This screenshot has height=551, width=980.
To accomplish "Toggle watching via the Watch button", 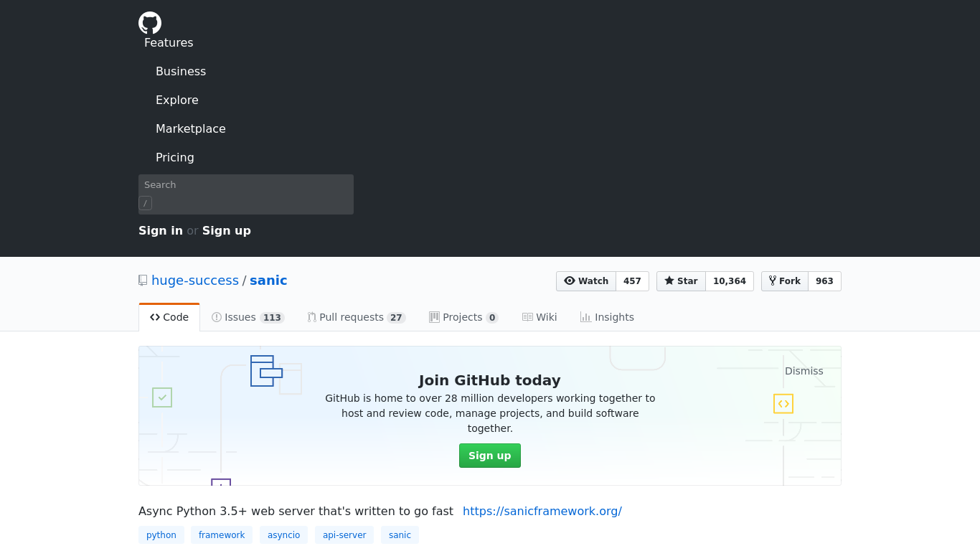I will (x=586, y=281).
